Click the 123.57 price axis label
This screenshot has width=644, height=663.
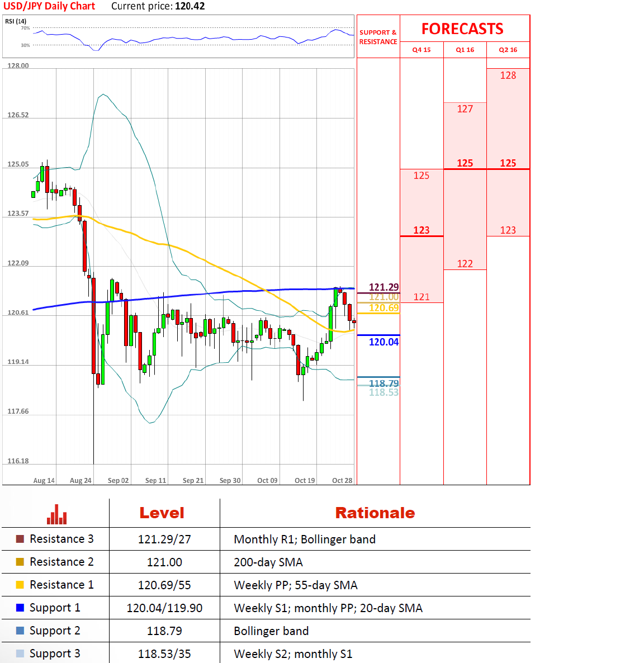[x=18, y=214]
